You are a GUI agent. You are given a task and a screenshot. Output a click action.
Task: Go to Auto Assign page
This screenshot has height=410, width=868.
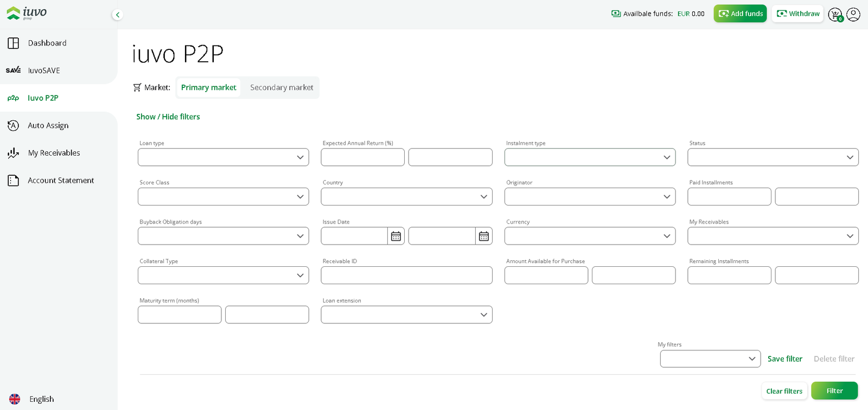click(x=48, y=125)
